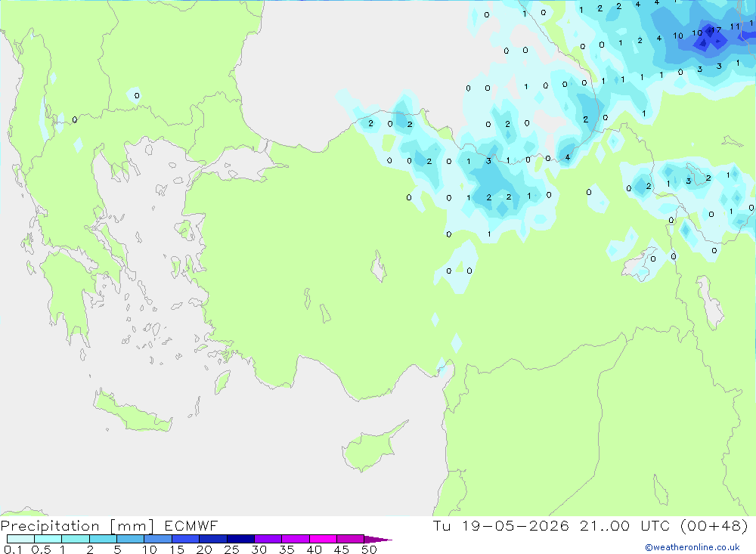The width and height of the screenshot is (756, 554).
Task: Click the legend scale label '20'
Action: [204, 549]
